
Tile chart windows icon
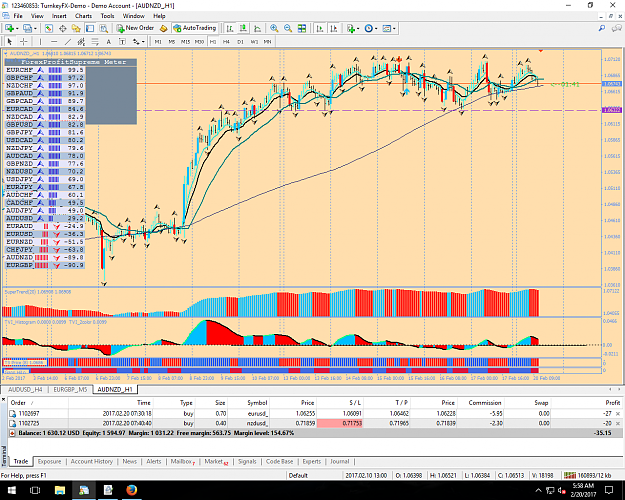tap(302, 28)
